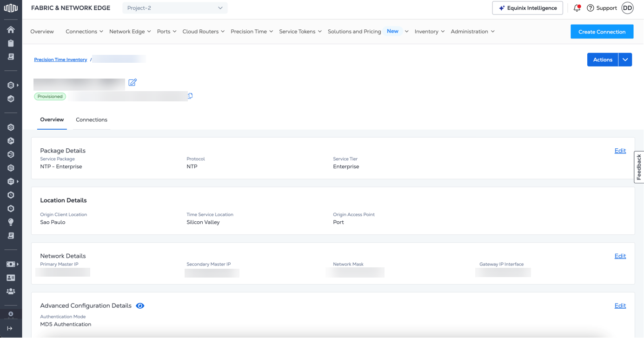644x338 pixels.
Task: Select the globe hexagon sidebar icon
Action: click(11, 168)
